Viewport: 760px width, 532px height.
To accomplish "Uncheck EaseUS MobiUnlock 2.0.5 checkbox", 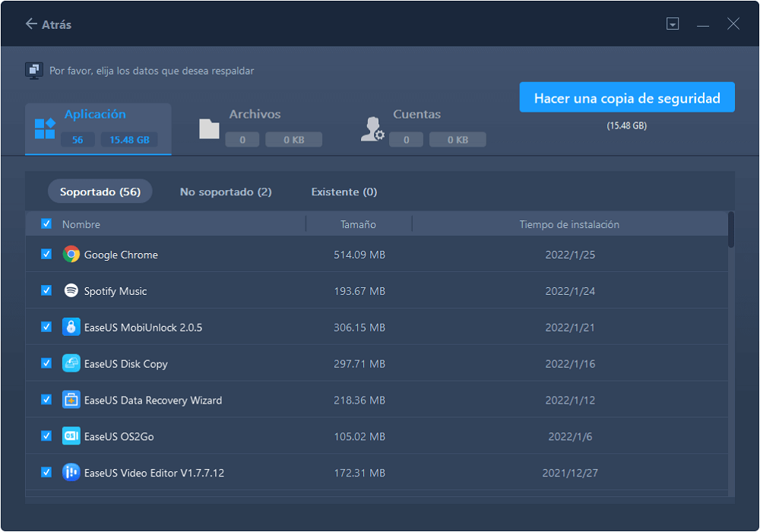I will pyautogui.click(x=46, y=327).
